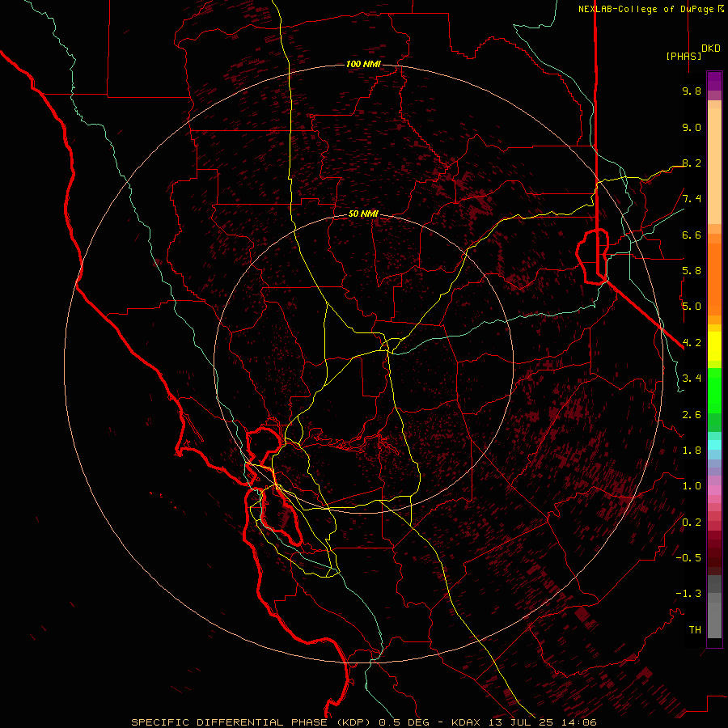Select the 1.0 scale value

pyautogui.click(x=692, y=486)
